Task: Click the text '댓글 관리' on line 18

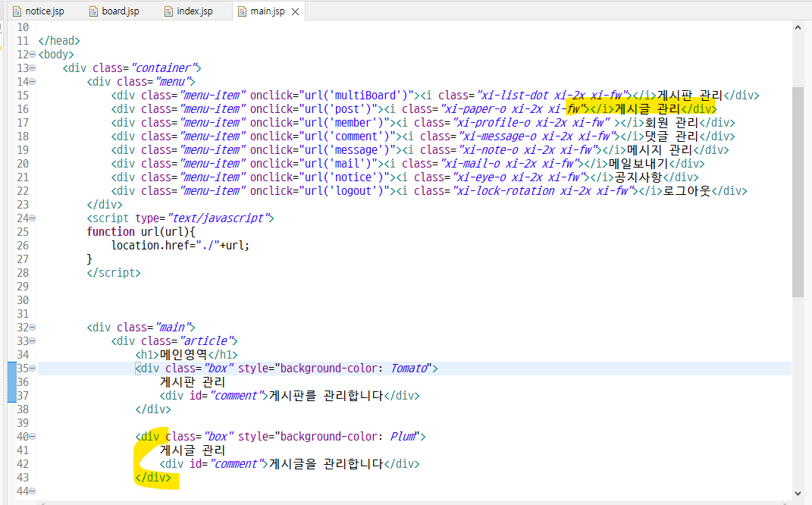Action: tap(672, 136)
